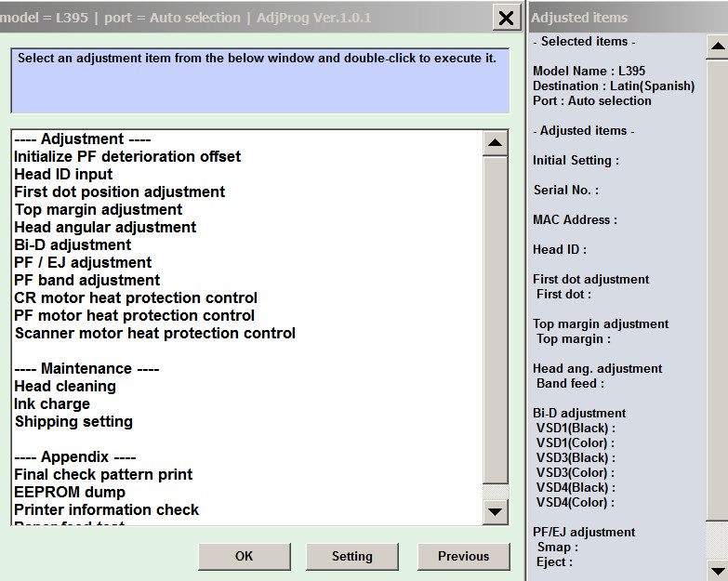
Task: Click MAC Address label
Action: point(575,219)
